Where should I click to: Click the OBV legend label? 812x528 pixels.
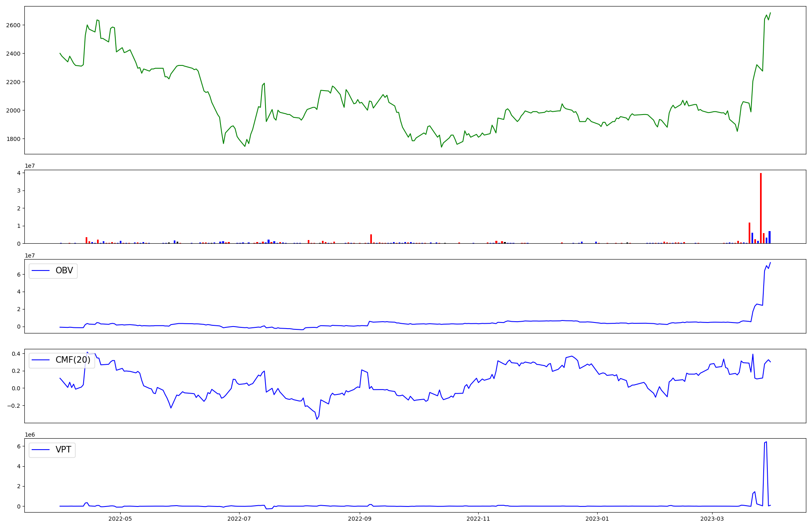[x=64, y=270]
